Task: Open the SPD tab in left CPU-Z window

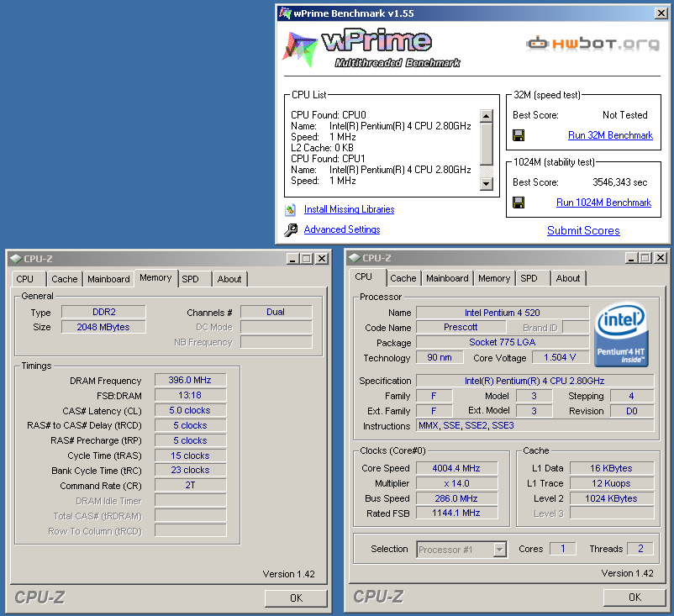Action: [x=195, y=279]
